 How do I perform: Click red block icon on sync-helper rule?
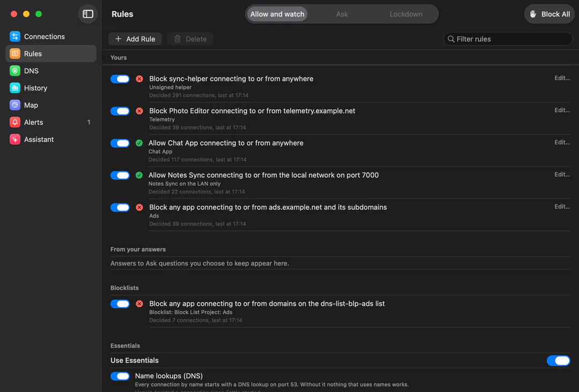139,79
